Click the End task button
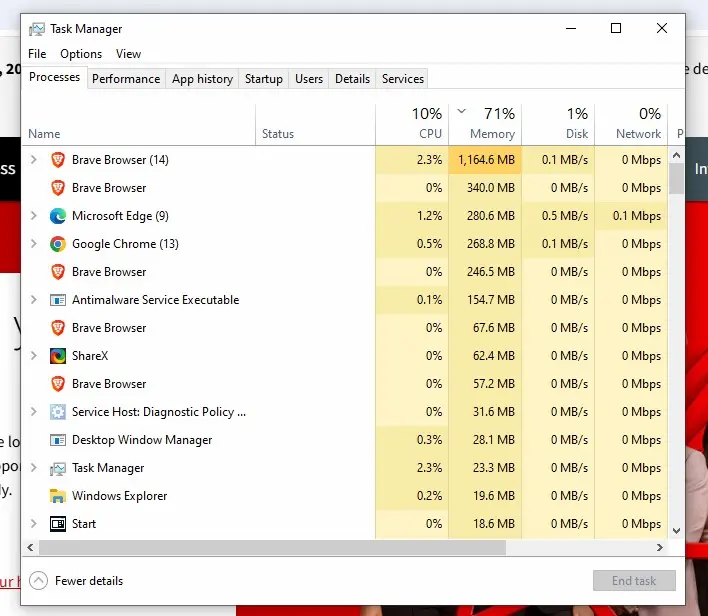 (634, 581)
